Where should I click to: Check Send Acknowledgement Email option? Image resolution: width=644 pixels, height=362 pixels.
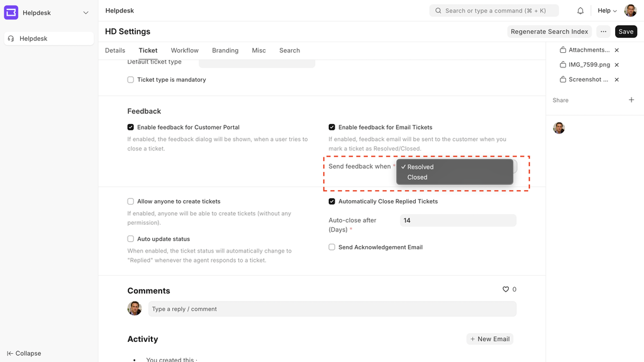pos(332,247)
